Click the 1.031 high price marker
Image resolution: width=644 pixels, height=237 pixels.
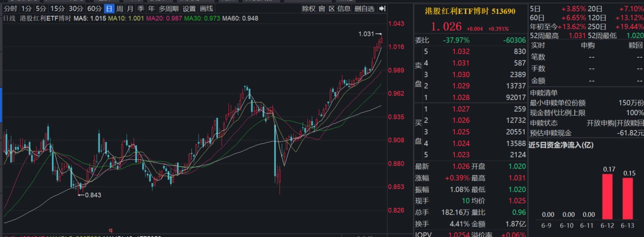point(366,34)
